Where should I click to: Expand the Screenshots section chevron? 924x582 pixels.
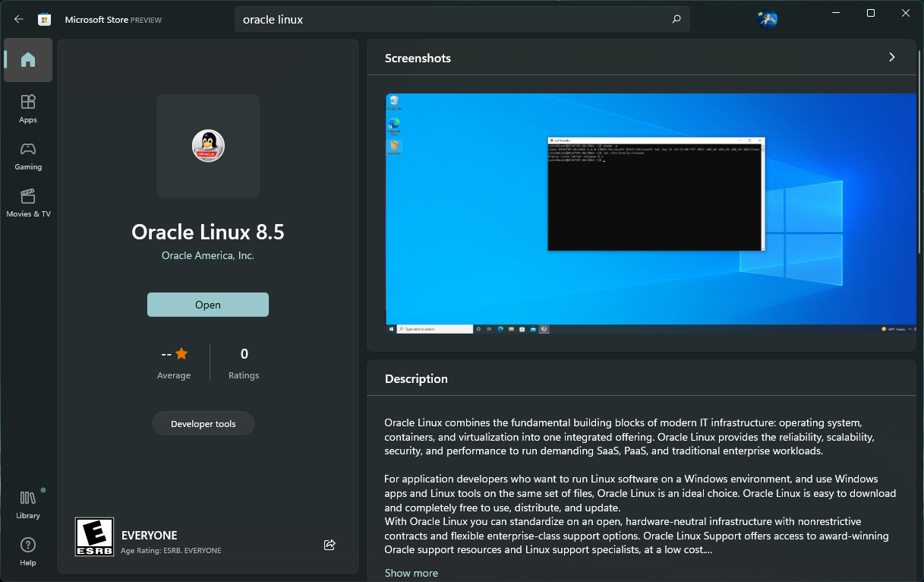coord(892,58)
